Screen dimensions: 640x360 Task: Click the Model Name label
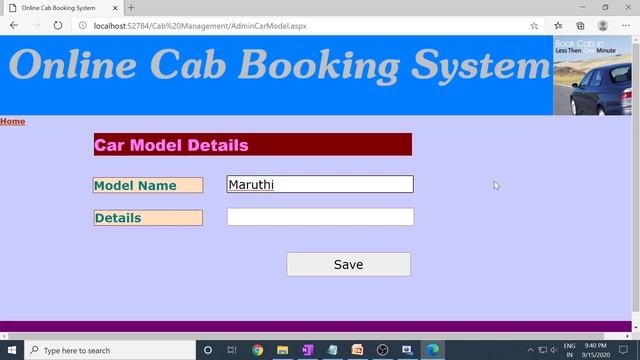[147, 185]
